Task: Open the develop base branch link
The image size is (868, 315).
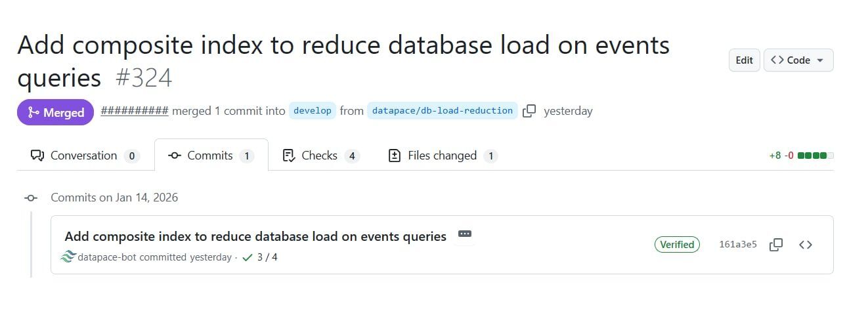Action: coord(313,111)
